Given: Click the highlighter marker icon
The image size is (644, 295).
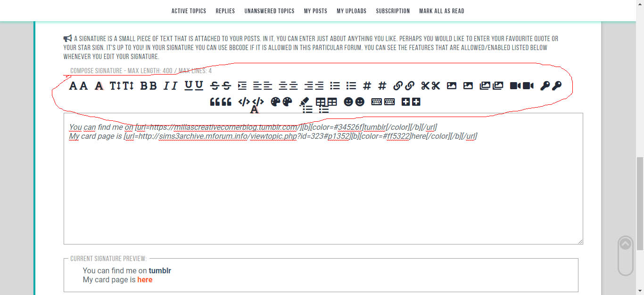Looking at the screenshot, I should click(x=304, y=101).
